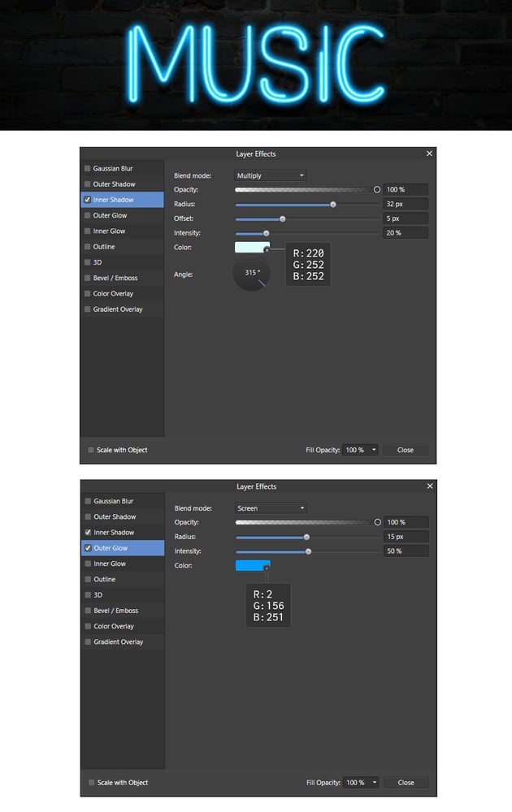Uncheck Inner Shadow in upper dialog
The width and height of the screenshot is (512, 812).
pyautogui.click(x=88, y=200)
